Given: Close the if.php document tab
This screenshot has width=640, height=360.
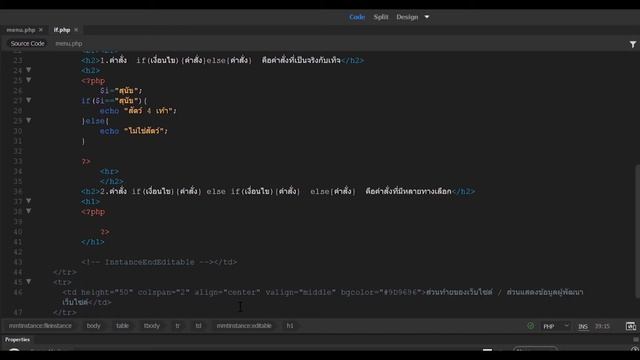Looking at the screenshot, I should click(x=76, y=30).
